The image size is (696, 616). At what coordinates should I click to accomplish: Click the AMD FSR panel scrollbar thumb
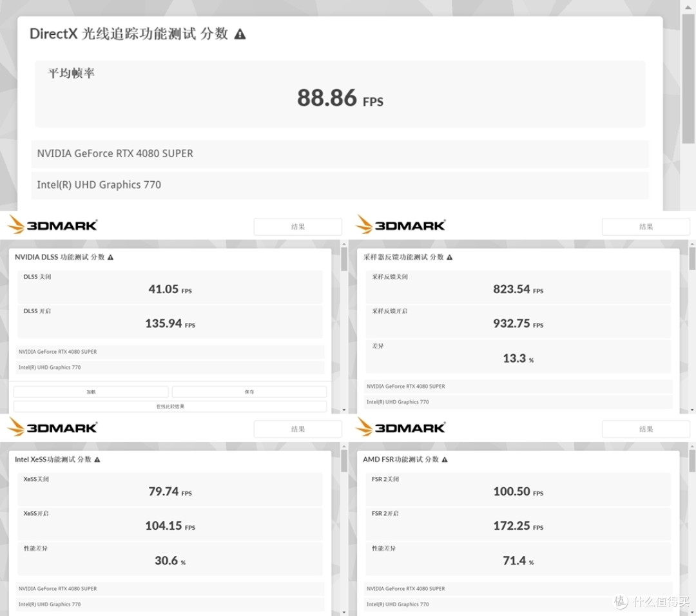click(692, 461)
